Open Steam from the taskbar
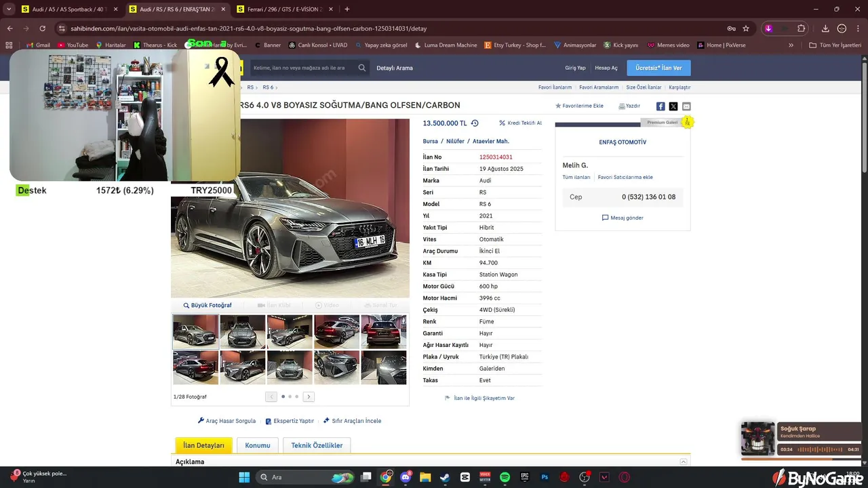The width and height of the screenshot is (868, 488). click(445, 477)
